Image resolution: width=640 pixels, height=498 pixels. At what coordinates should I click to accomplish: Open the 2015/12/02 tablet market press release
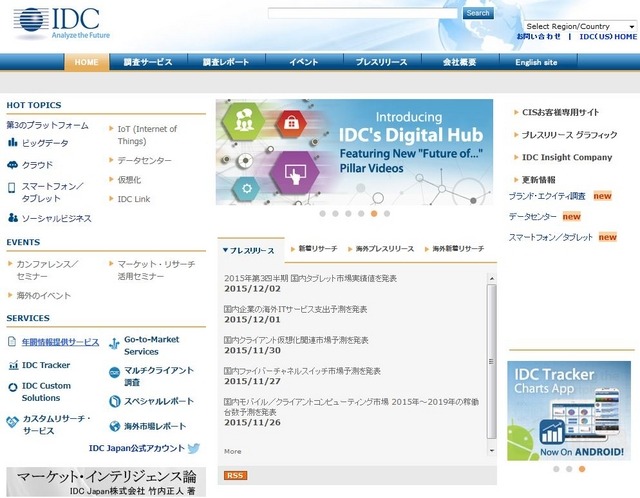click(310, 278)
